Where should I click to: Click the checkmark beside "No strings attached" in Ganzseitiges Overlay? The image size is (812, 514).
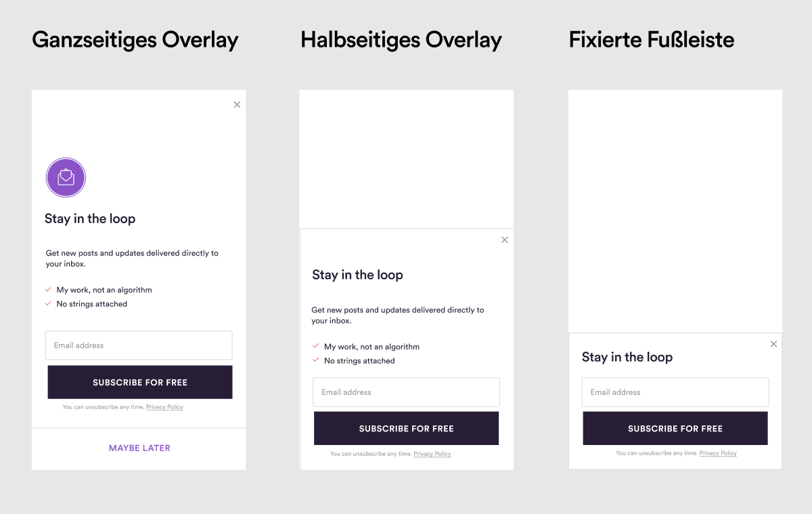coord(48,304)
